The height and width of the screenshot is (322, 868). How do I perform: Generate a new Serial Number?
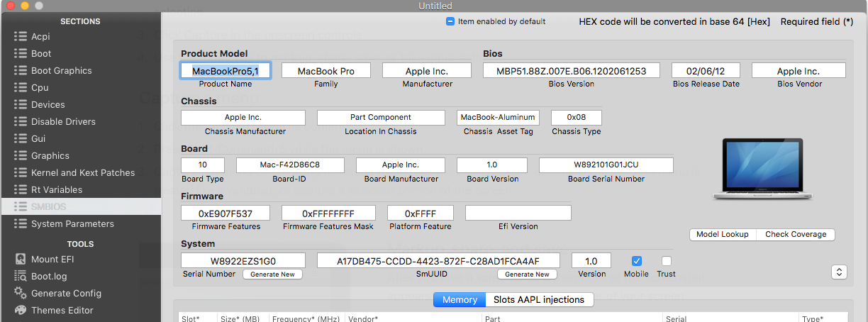(x=272, y=274)
